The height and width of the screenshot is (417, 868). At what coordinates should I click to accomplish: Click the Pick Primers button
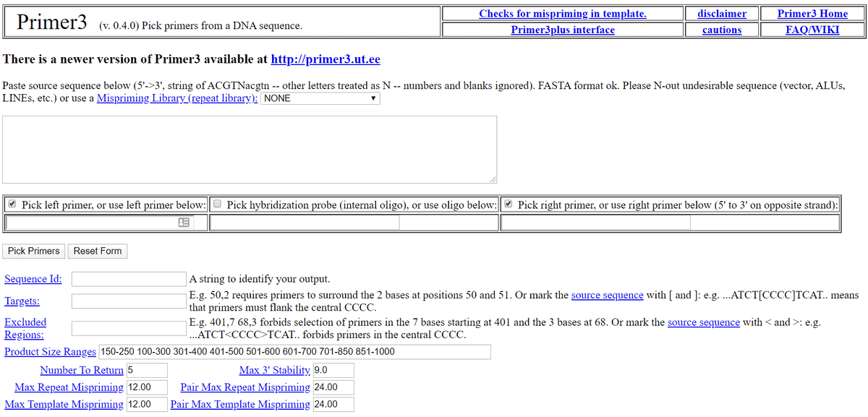click(x=34, y=251)
